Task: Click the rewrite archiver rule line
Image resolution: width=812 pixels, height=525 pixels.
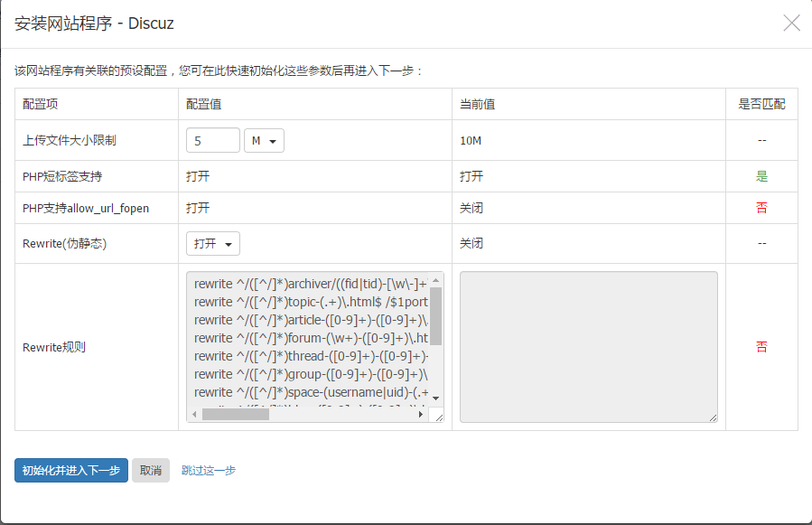Action: 311,284
